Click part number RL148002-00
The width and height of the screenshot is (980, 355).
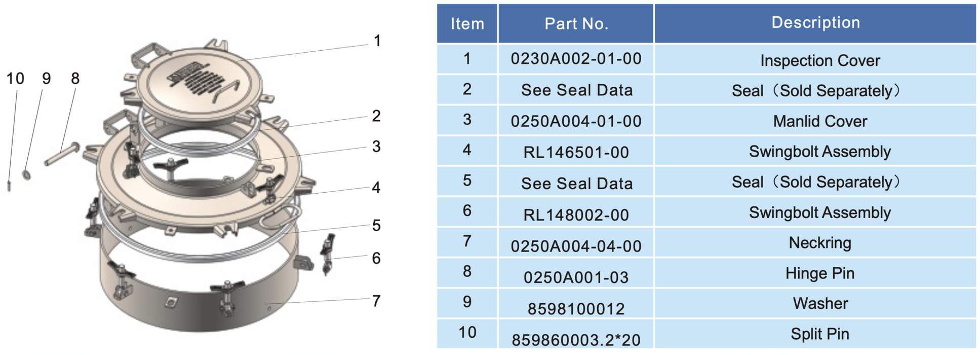click(x=576, y=215)
